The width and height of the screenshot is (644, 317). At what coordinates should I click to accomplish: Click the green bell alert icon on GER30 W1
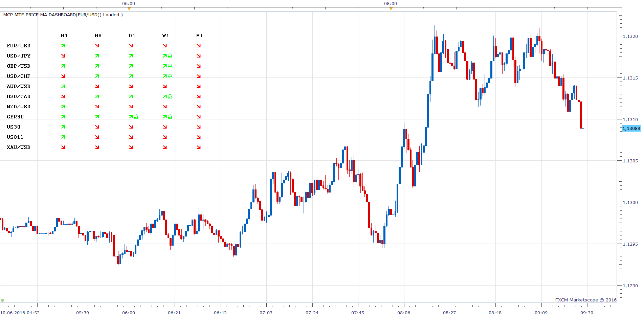(x=170, y=117)
